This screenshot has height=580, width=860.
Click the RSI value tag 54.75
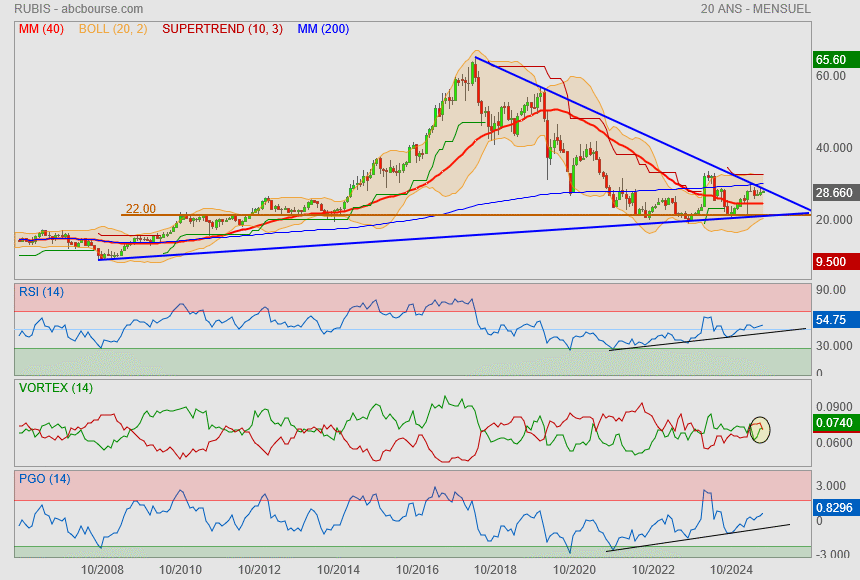click(834, 320)
